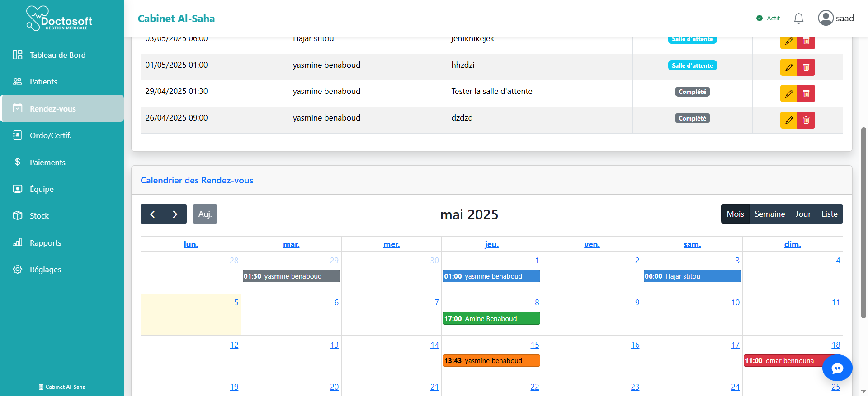The height and width of the screenshot is (396, 868).
Task: Switch calendar to Jour view
Action: 803,214
